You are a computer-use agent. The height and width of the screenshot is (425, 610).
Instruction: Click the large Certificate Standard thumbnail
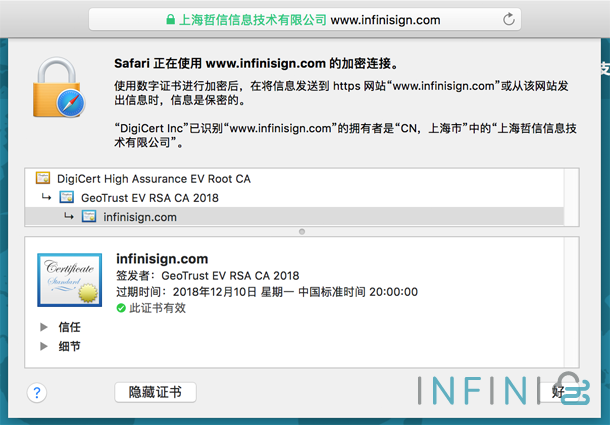click(x=70, y=280)
